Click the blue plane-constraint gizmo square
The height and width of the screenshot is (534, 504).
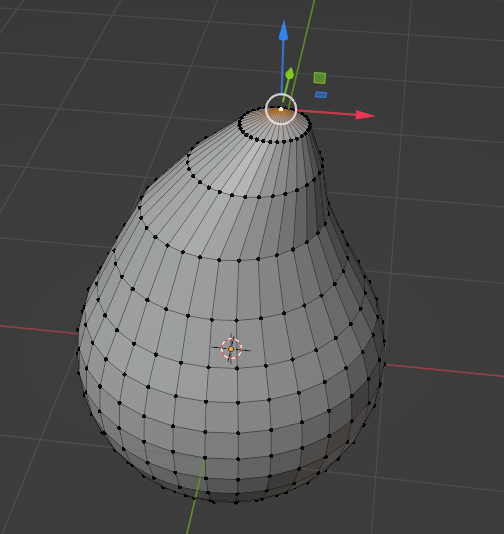(321, 94)
